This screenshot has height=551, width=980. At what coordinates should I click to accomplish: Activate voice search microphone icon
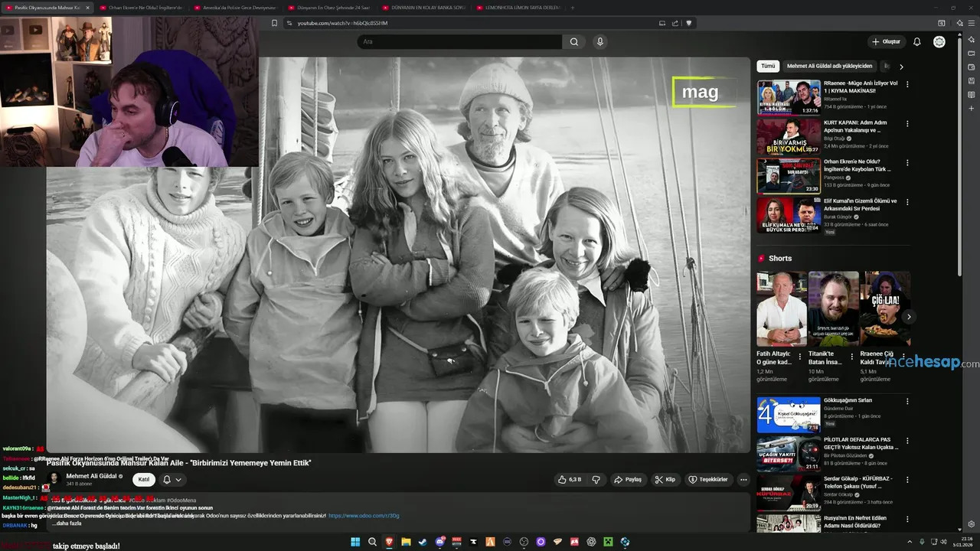click(x=600, y=42)
